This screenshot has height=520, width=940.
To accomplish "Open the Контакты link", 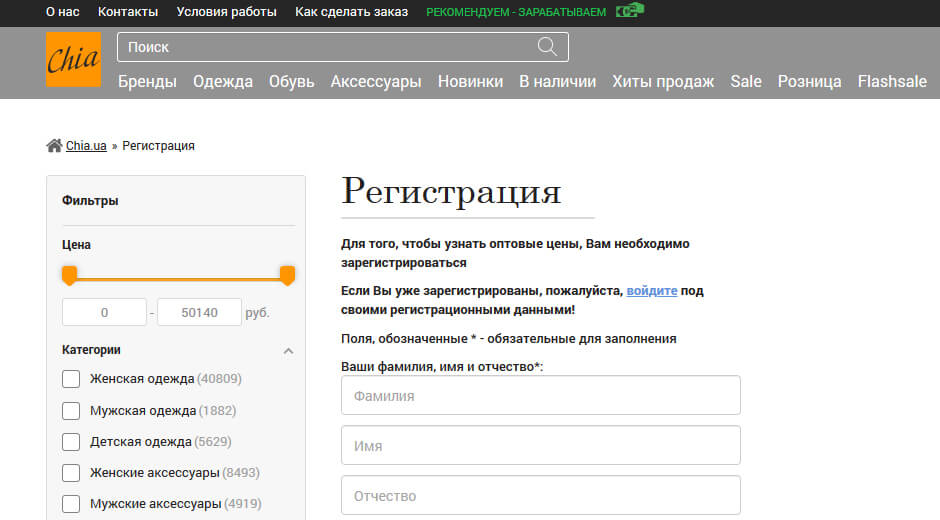I will 128,12.
